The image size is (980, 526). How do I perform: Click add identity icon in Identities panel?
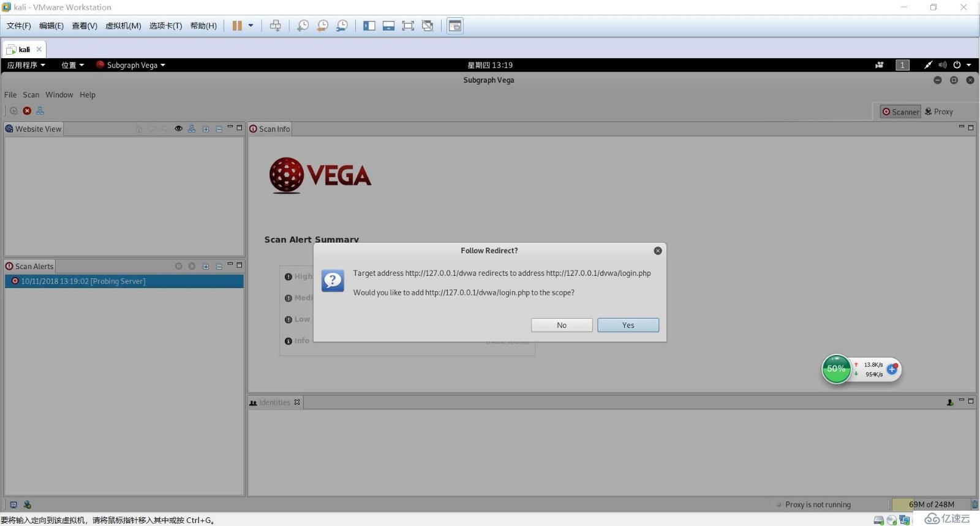point(950,402)
